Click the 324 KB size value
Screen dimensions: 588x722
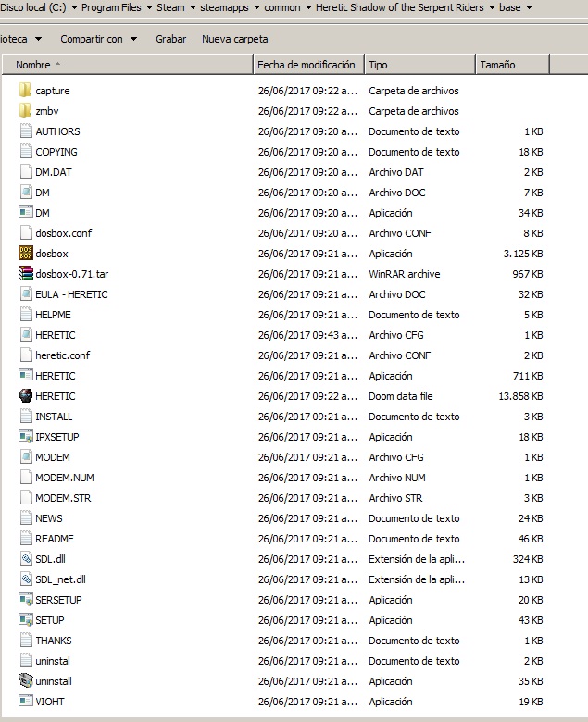pyautogui.click(x=528, y=559)
